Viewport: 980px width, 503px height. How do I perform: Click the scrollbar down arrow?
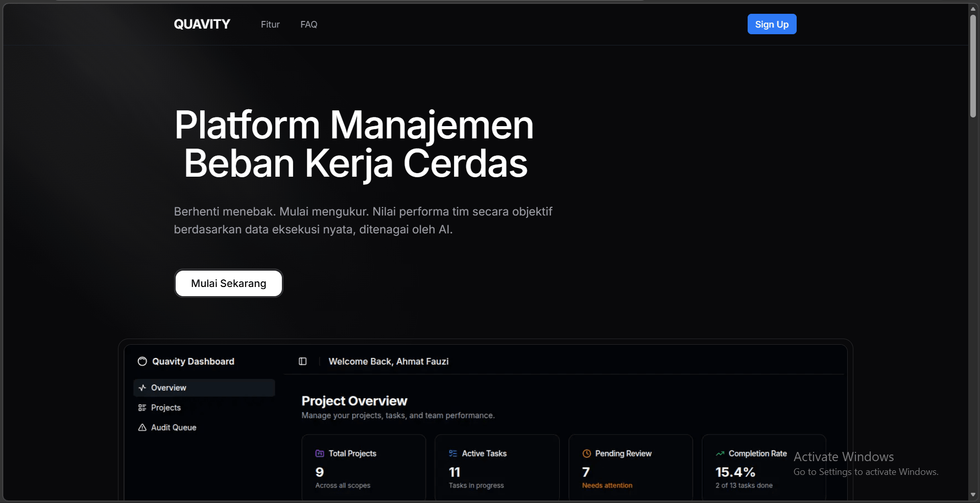pyautogui.click(x=973, y=495)
